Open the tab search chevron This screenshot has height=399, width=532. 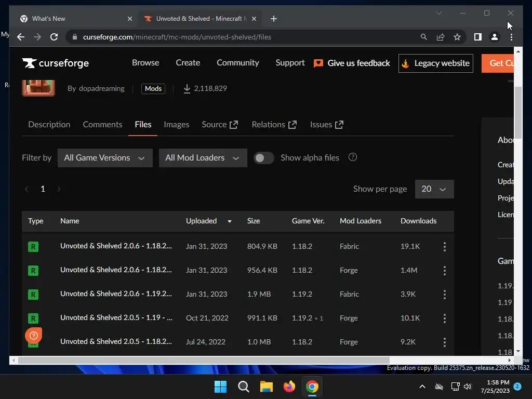(438, 13)
